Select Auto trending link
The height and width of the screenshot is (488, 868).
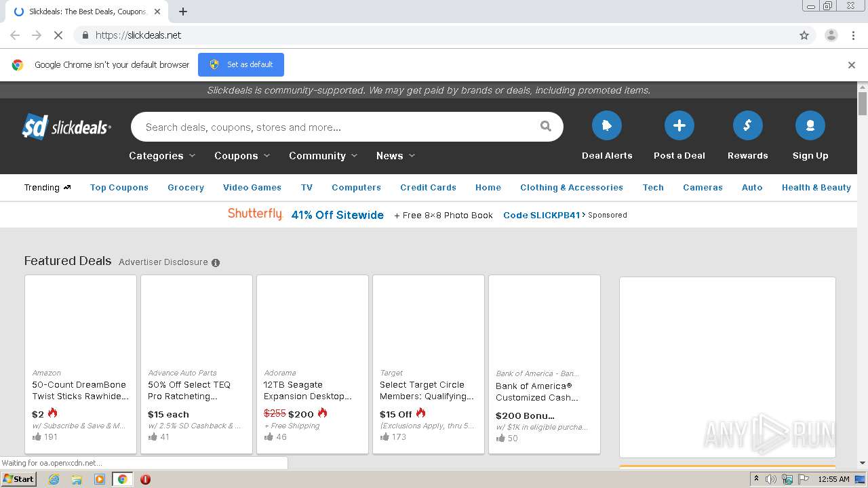click(x=752, y=188)
